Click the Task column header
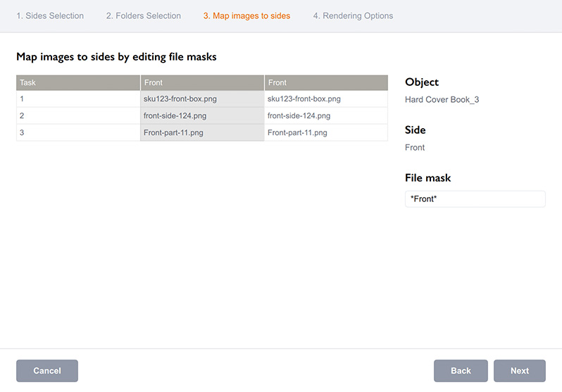Image resolution: width=562 pixels, height=392 pixels. (x=78, y=82)
